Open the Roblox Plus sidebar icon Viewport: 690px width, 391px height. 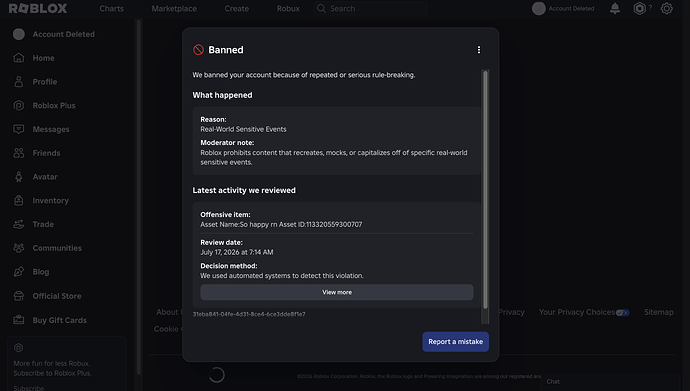pyautogui.click(x=19, y=106)
